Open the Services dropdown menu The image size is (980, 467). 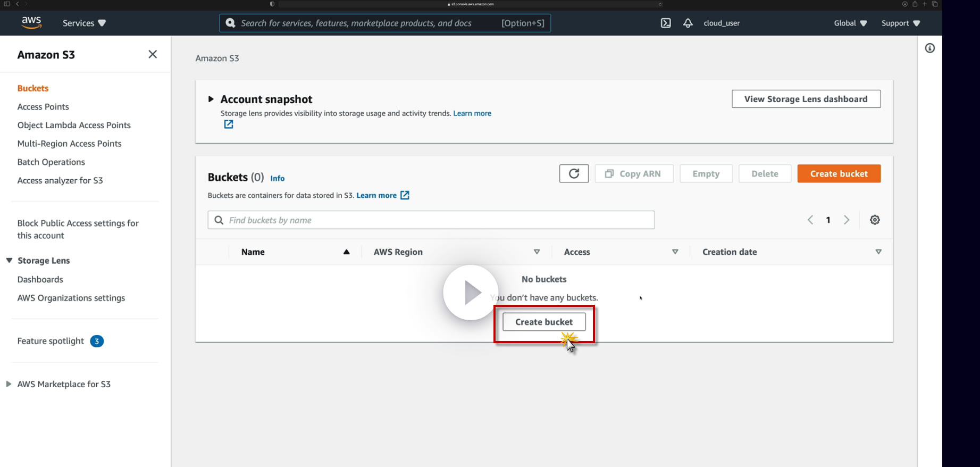[x=84, y=23]
